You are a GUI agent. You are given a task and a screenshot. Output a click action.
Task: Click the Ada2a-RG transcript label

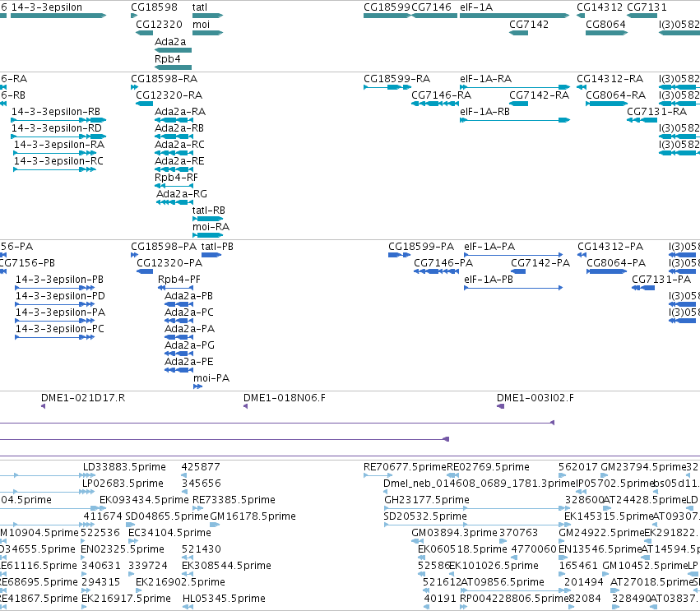coord(181,194)
